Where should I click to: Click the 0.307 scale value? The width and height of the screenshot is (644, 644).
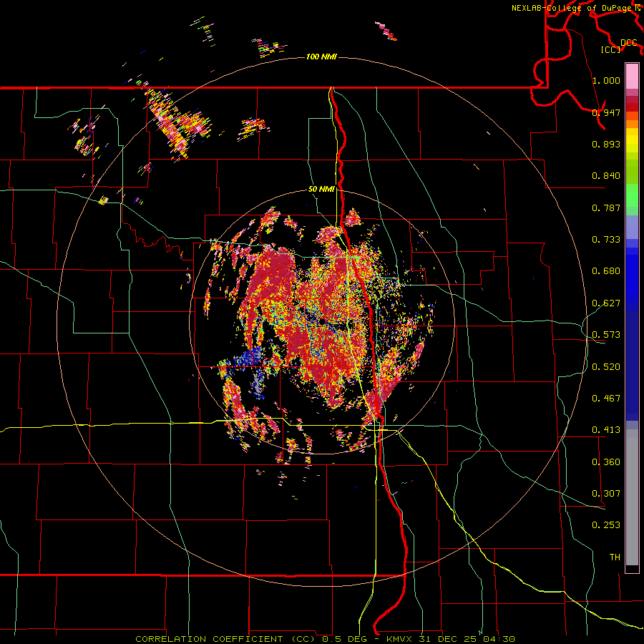(x=606, y=493)
